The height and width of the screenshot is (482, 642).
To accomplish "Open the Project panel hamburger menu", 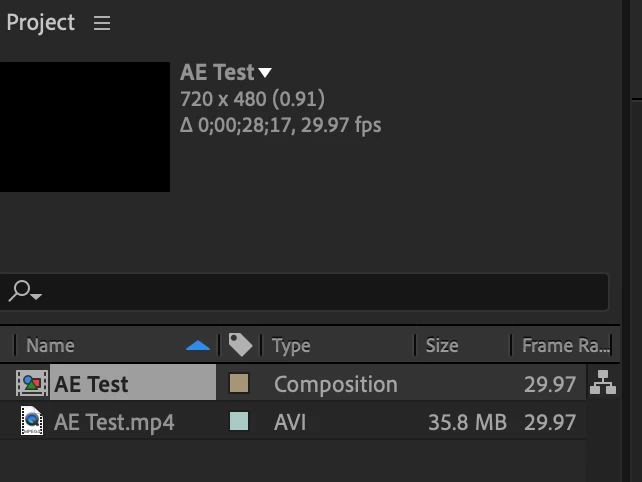I will pos(102,23).
